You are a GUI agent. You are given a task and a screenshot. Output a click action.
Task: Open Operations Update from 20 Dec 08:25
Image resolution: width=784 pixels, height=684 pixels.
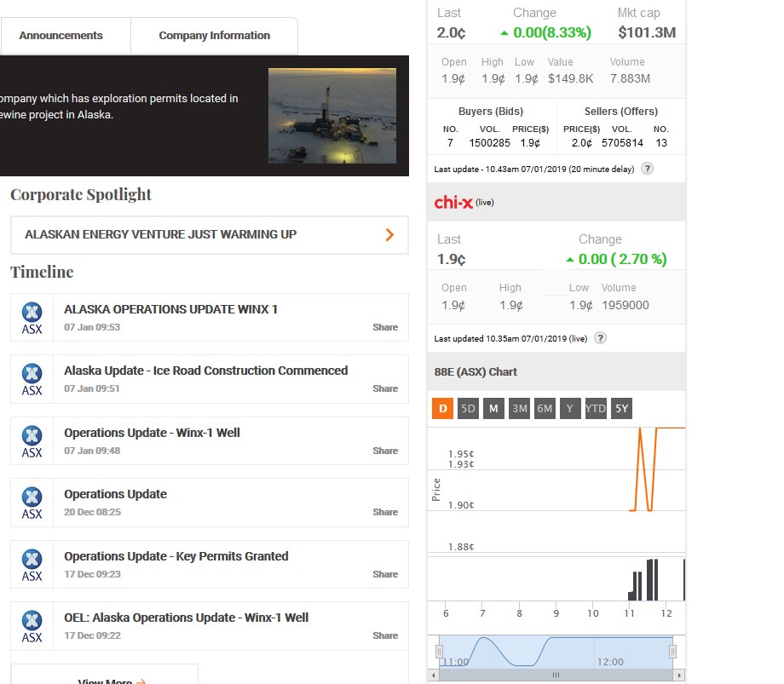(x=115, y=494)
